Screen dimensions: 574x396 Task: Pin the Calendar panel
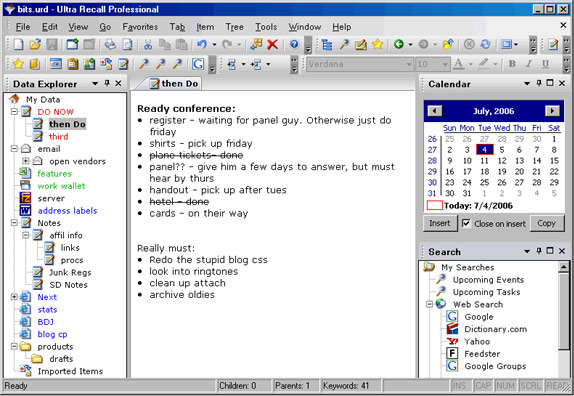(x=539, y=83)
